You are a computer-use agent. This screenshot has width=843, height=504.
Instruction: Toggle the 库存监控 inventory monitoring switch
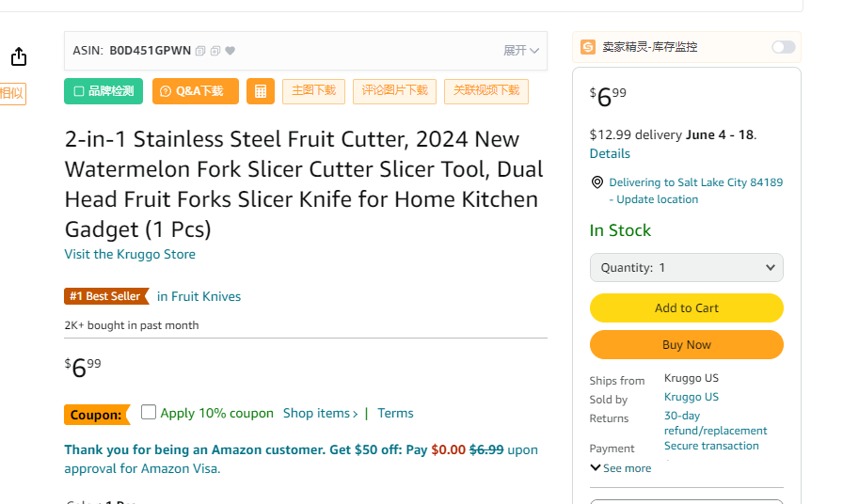click(784, 47)
